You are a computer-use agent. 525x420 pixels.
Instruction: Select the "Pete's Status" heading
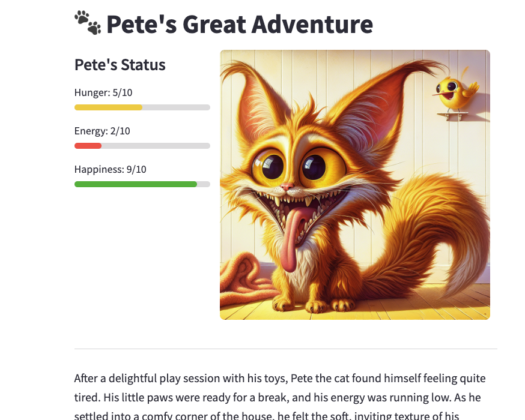pyautogui.click(x=120, y=65)
